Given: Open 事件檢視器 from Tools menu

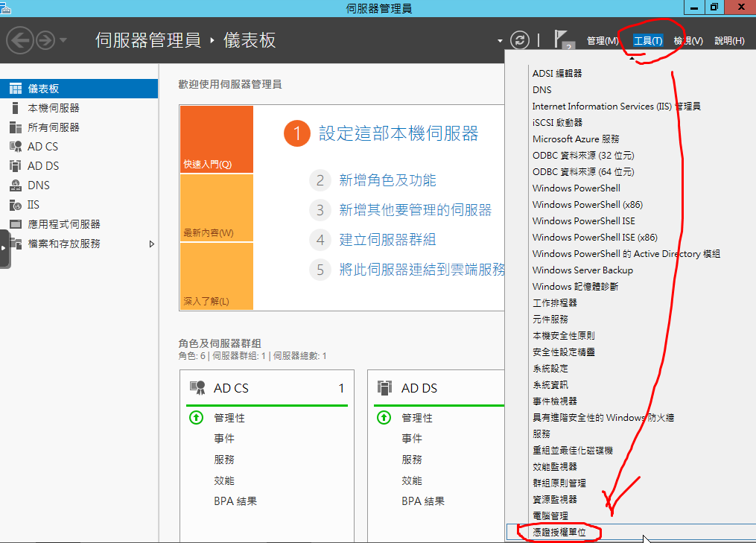Looking at the screenshot, I should [x=554, y=401].
